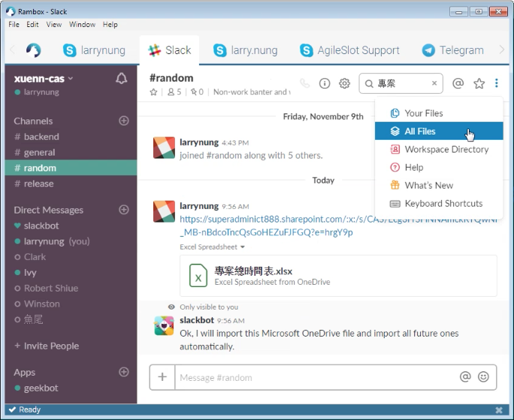Open the geekbot app
Screen dimensions: 514x420
coord(71,388)
